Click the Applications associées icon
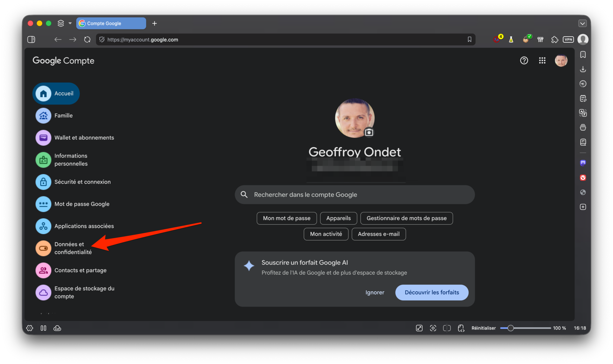 pyautogui.click(x=43, y=226)
